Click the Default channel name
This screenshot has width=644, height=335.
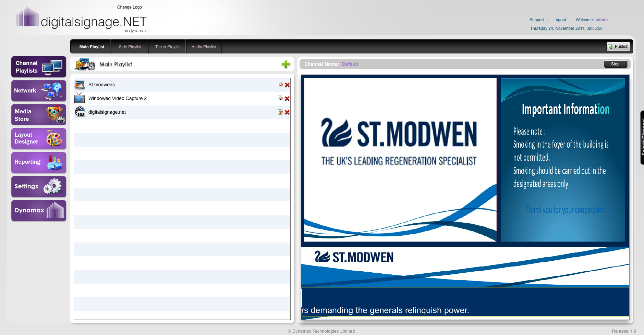pos(350,64)
